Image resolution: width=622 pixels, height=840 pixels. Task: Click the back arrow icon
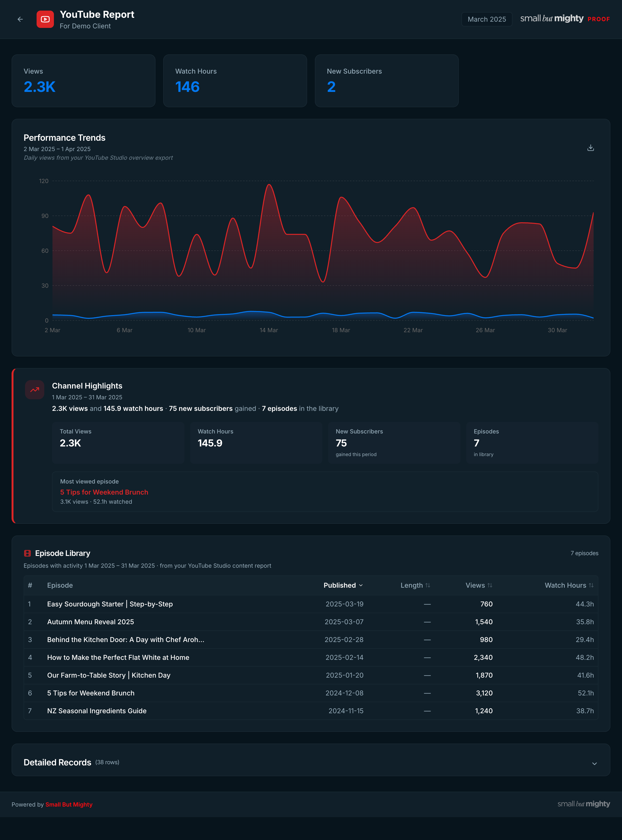[20, 19]
